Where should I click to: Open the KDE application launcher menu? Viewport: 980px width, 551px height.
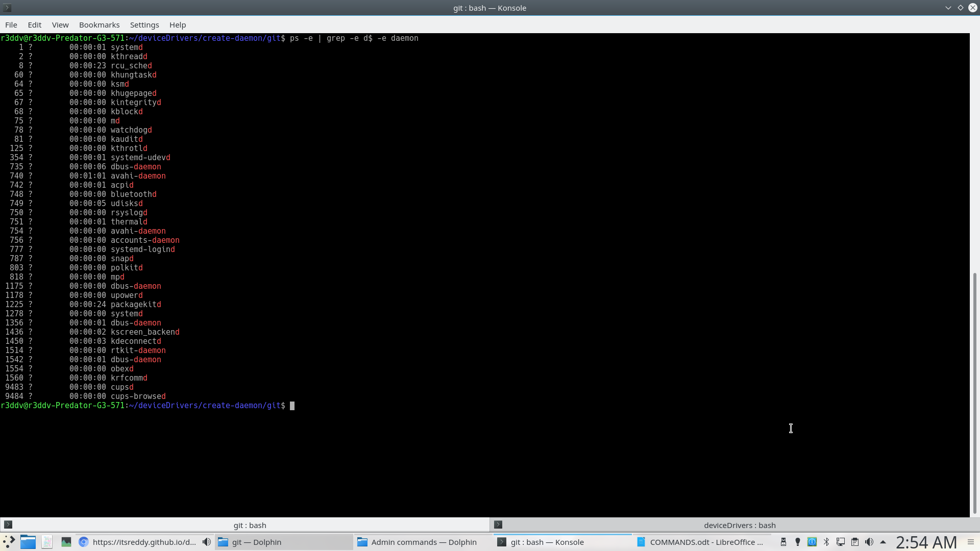8,542
